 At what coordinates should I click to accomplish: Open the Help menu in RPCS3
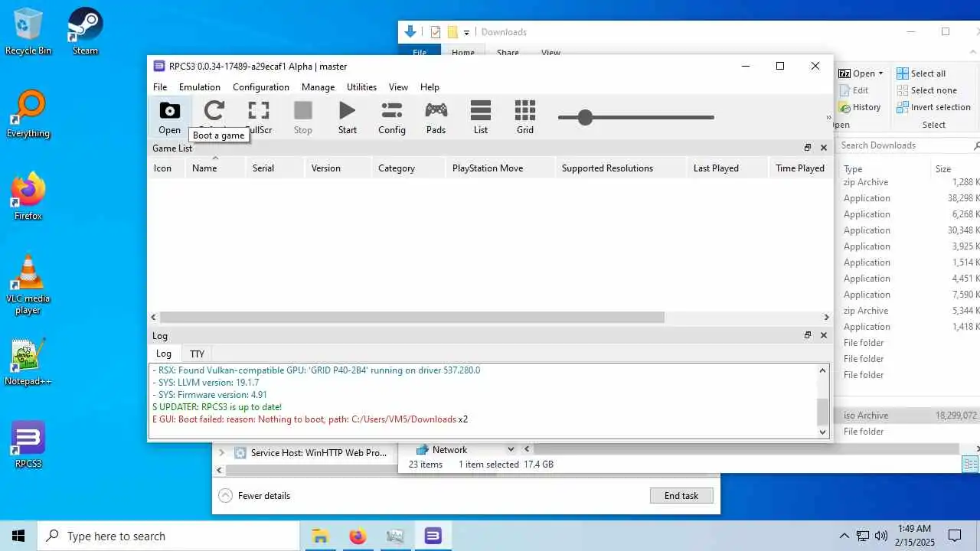click(430, 87)
